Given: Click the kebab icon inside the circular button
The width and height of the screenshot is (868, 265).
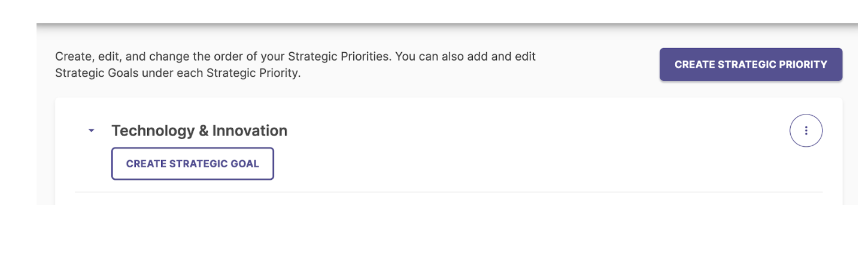Looking at the screenshot, I should click(806, 130).
